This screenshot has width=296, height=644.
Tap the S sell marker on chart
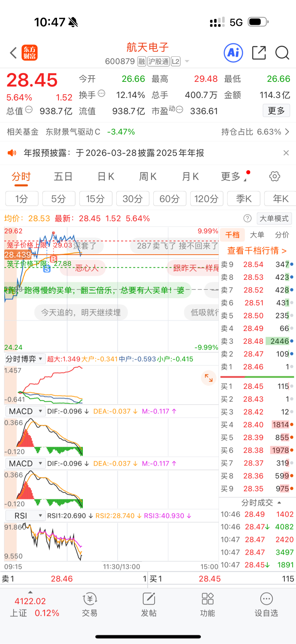(47, 269)
